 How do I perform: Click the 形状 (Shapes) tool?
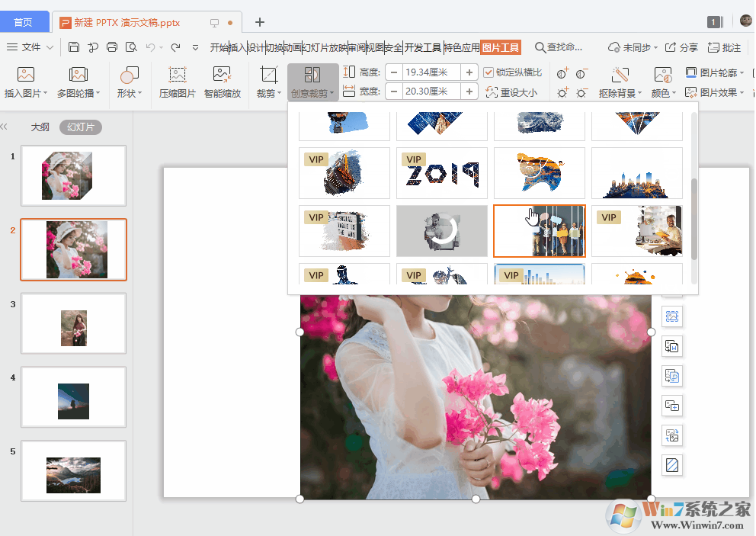128,82
